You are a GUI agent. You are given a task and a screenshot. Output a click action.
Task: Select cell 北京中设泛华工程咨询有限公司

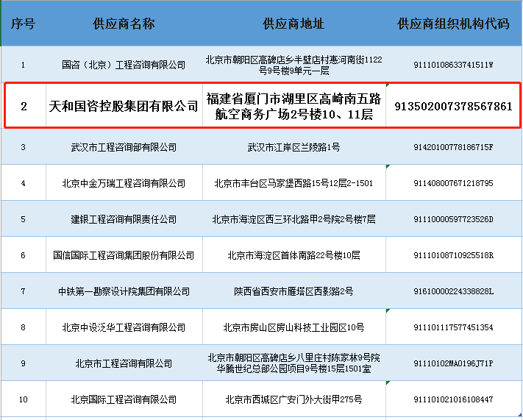click(124, 327)
